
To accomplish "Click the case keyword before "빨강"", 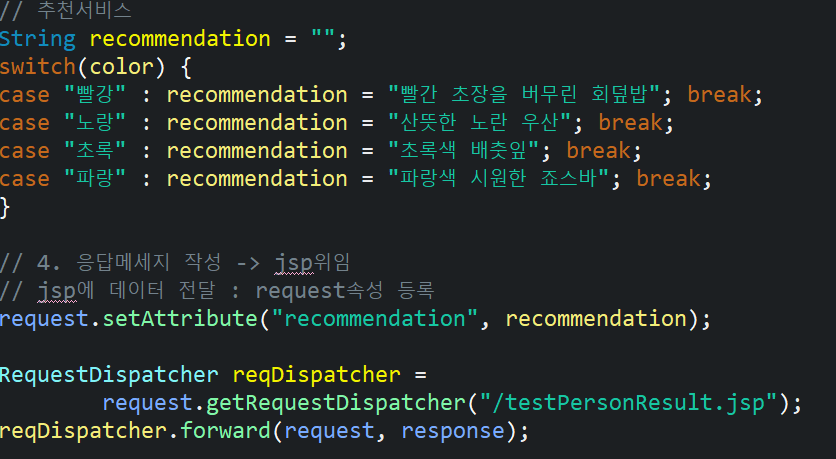I will tap(25, 95).
